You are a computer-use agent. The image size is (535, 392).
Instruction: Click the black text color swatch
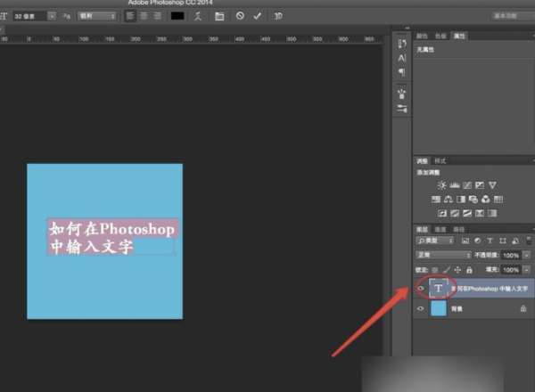tap(177, 16)
